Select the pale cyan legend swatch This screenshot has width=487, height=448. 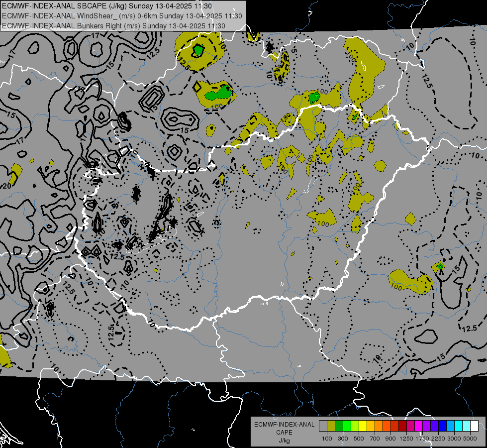coord(467,426)
